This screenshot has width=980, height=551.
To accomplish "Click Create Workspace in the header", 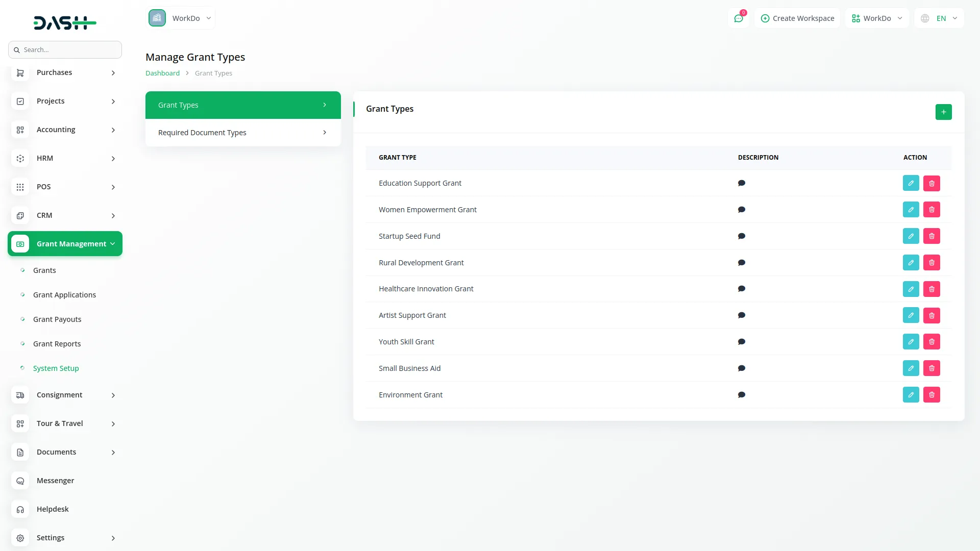I will pyautogui.click(x=797, y=18).
